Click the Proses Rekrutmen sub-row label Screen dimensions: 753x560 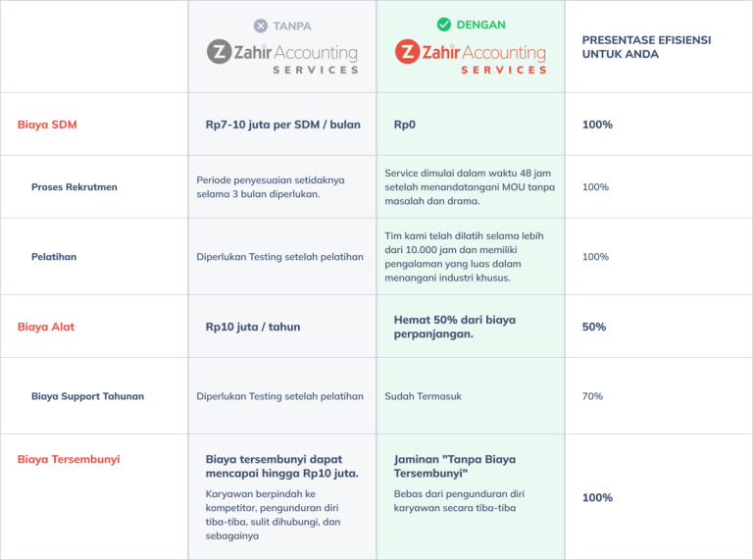pos(75,186)
